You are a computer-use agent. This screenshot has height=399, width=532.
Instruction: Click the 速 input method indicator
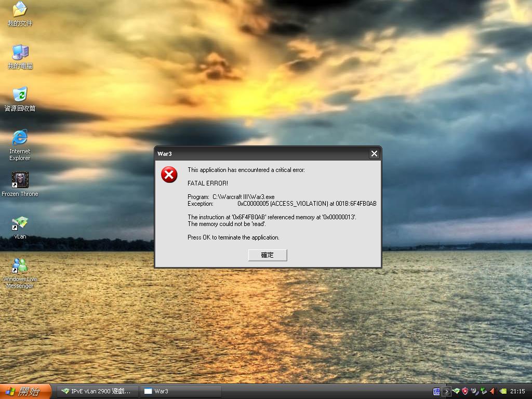coord(436,392)
